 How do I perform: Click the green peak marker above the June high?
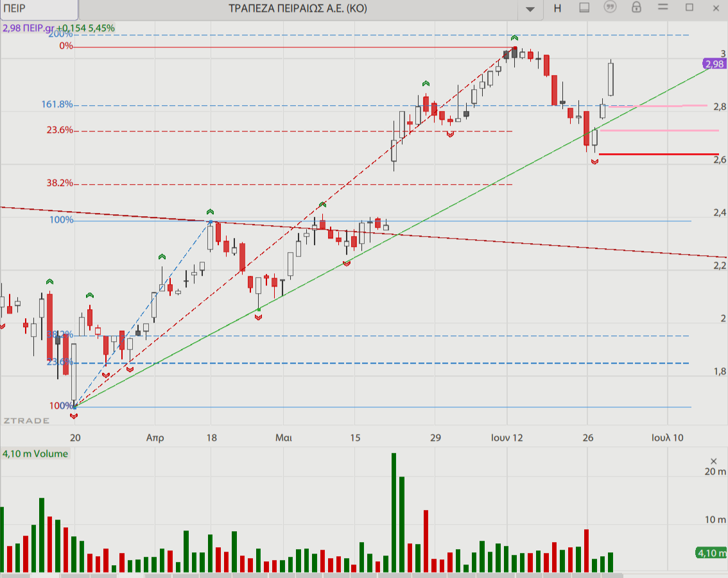514,38
